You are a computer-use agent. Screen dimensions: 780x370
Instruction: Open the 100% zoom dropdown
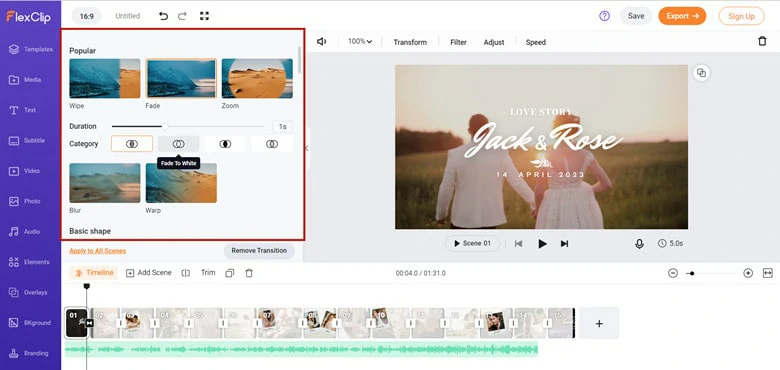click(360, 42)
